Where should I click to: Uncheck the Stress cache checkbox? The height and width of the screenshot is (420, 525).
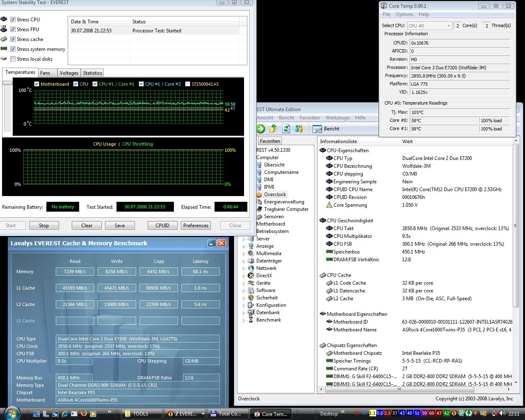(13, 39)
